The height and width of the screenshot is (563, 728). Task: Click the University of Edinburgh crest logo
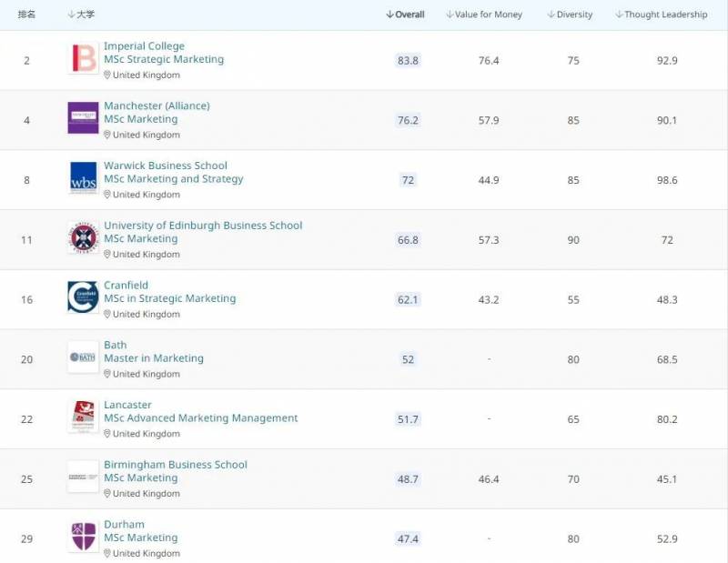[83, 238]
